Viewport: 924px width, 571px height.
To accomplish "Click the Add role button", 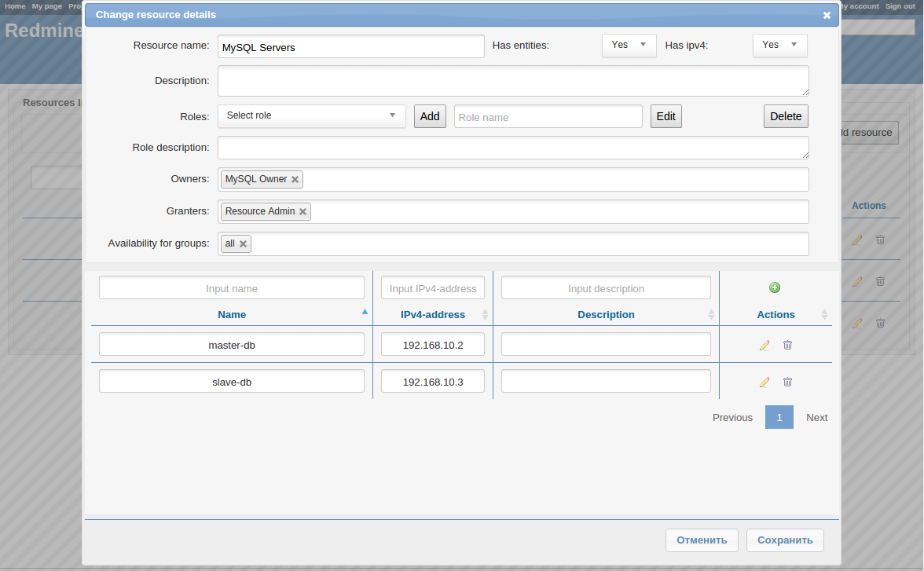I will pos(430,116).
